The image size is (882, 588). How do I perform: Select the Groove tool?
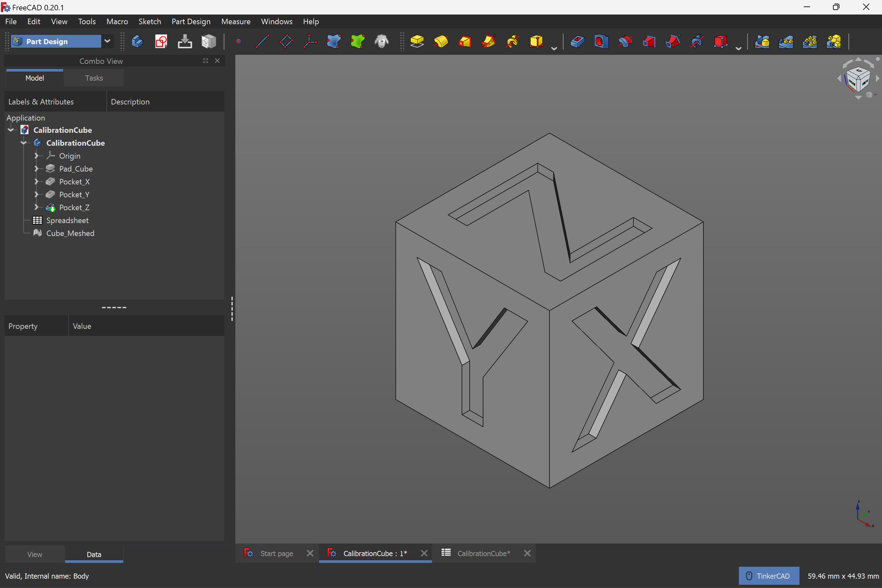pyautogui.click(x=625, y=41)
